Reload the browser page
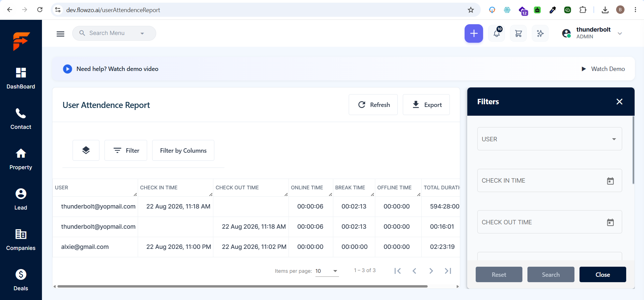 point(40,10)
